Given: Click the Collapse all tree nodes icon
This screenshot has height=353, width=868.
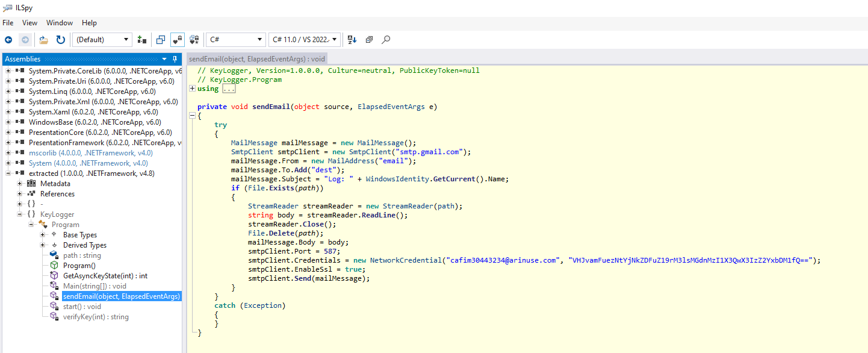Looking at the screenshot, I should point(369,40).
